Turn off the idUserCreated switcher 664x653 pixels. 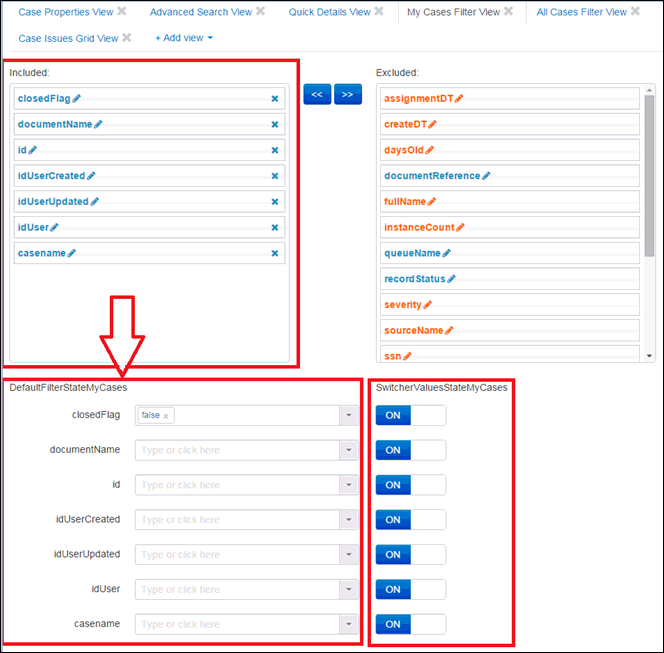[410, 519]
